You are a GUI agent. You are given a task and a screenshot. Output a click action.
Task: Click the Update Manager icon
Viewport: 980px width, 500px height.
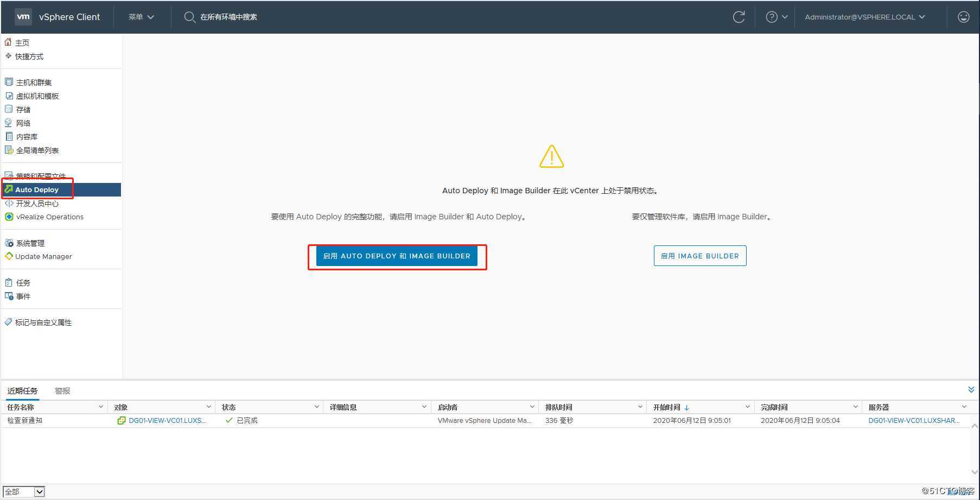coord(9,256)
